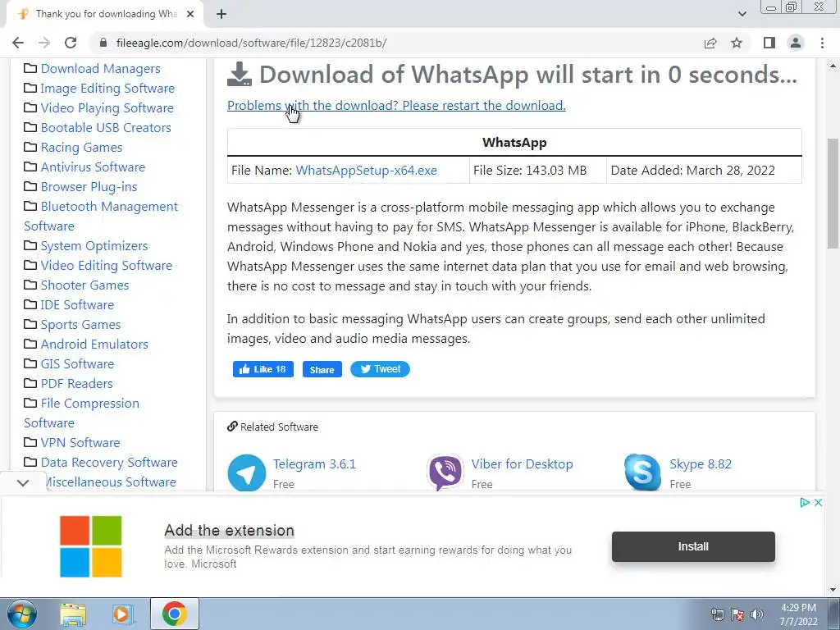Open VPN Software category
This screenshot has width=840, height=630.
pyautogui.click(x=80, y=442)
